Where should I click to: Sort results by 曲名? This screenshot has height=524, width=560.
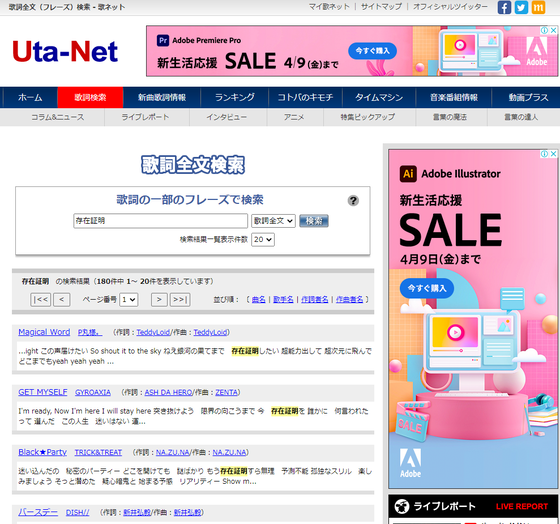click(259, 299)
